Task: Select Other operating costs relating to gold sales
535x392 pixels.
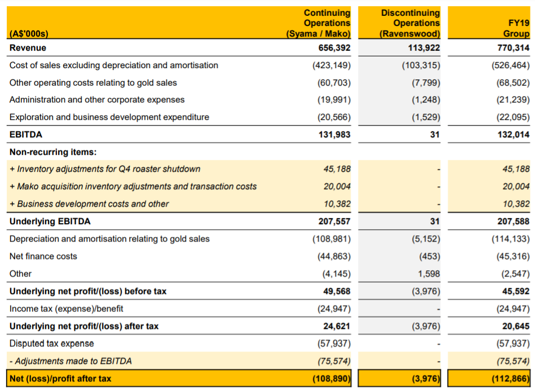Action: [93, 82]
